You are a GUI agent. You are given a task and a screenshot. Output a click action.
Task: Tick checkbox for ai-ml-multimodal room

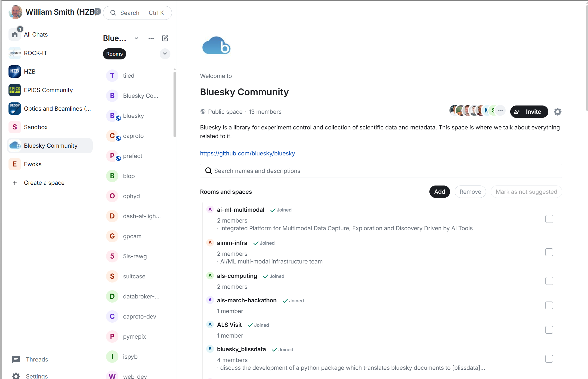click(549, 219)
